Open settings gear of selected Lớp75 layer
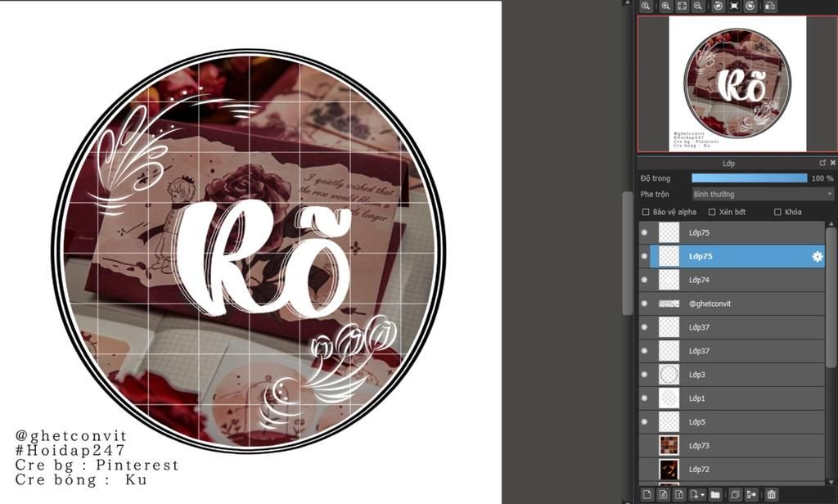 click(818, 257)
